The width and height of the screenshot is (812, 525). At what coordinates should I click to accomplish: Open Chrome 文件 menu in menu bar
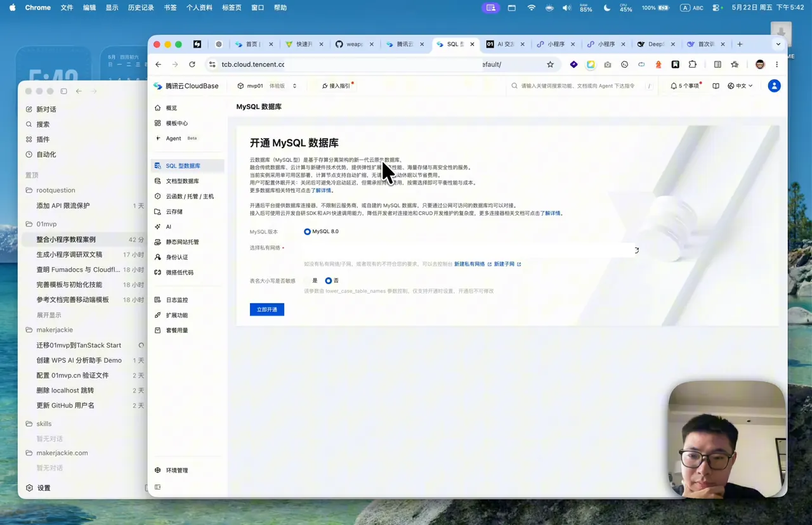point(67,8)
